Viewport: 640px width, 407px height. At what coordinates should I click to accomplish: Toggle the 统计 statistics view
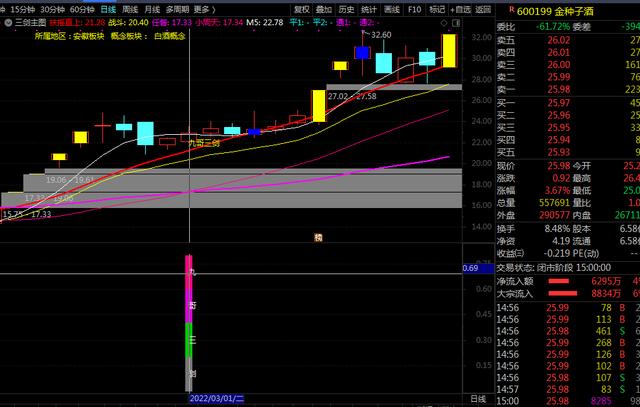(369, 8)
